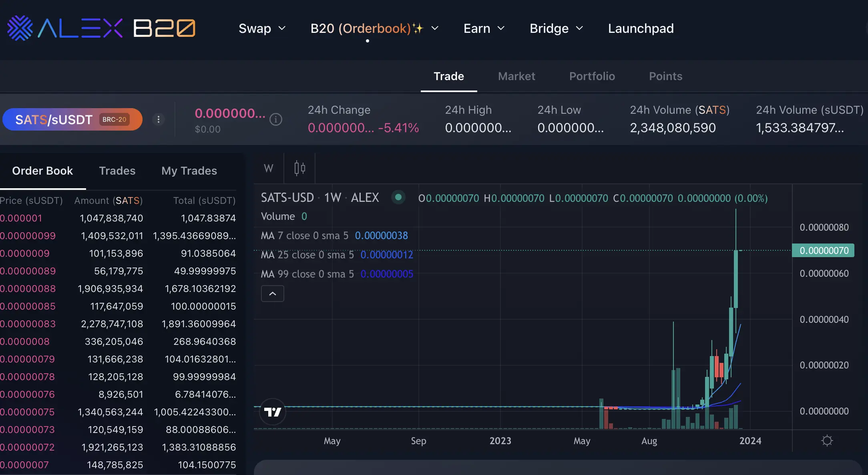
Task: Expand the Swap dropdown menu
Action: coord(262,28)
